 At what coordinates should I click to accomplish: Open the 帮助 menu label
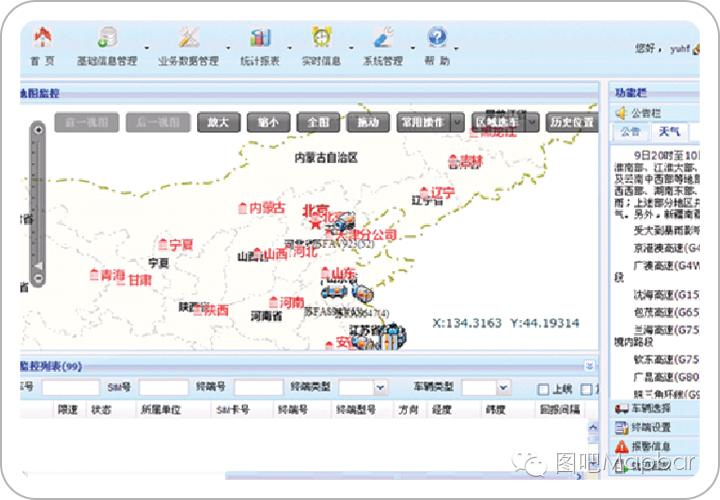pos(437,61)
